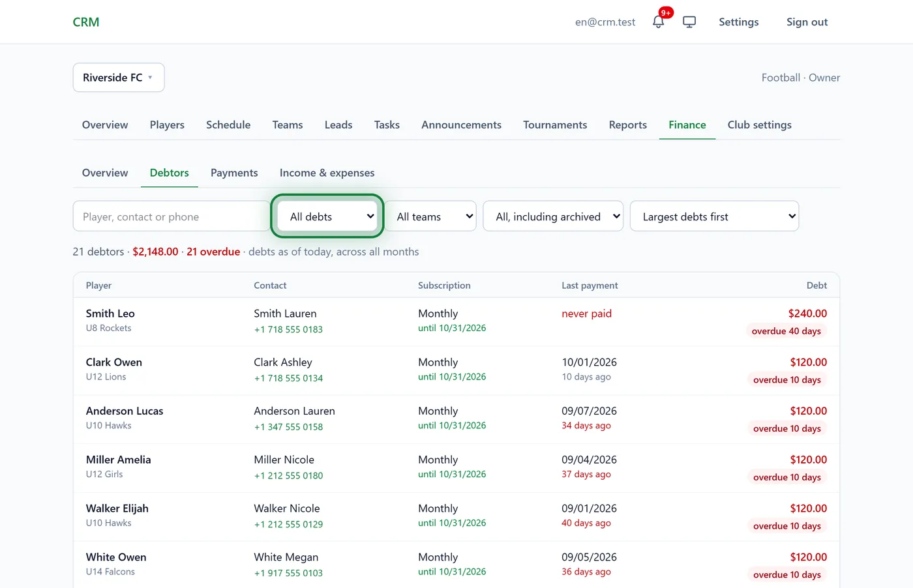913x588 pixels.
Task: Open the All, including archived dropdown
Action: coord(553,216)
